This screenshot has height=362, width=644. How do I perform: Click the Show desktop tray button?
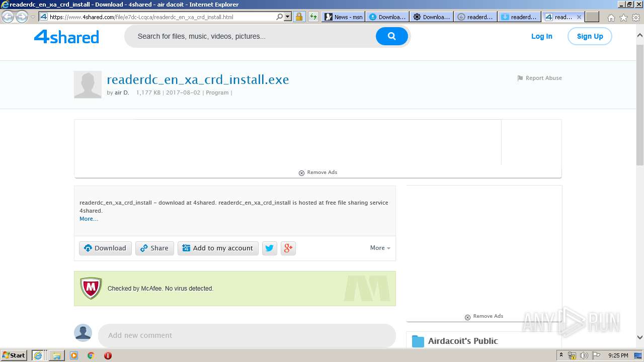[x=638, y=355]
